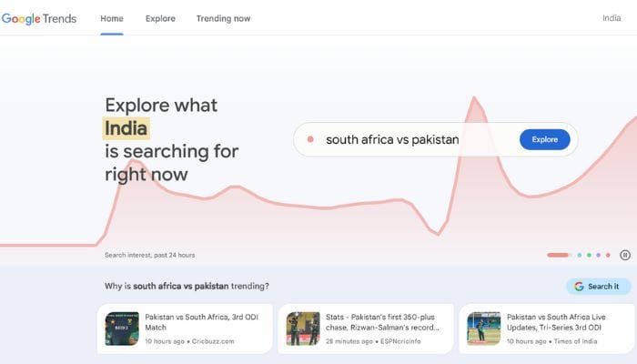Pause the trending carousel autoplay

coord(625,255)
